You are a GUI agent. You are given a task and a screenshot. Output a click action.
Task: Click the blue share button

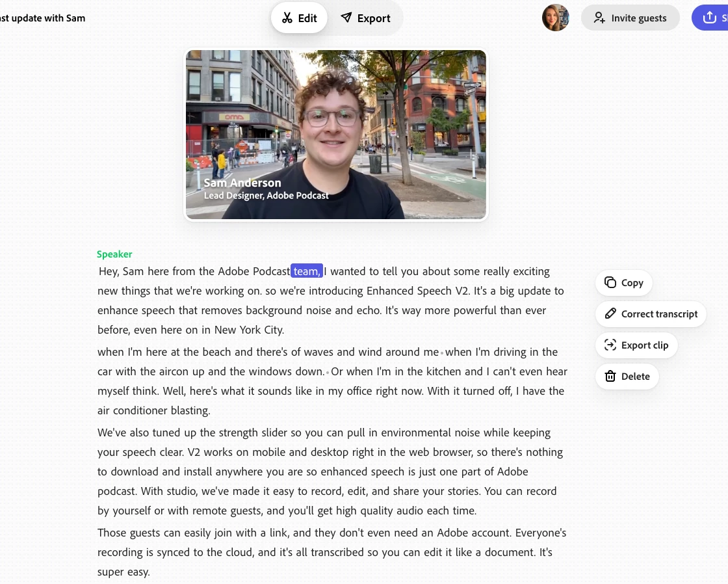point(710,18)
